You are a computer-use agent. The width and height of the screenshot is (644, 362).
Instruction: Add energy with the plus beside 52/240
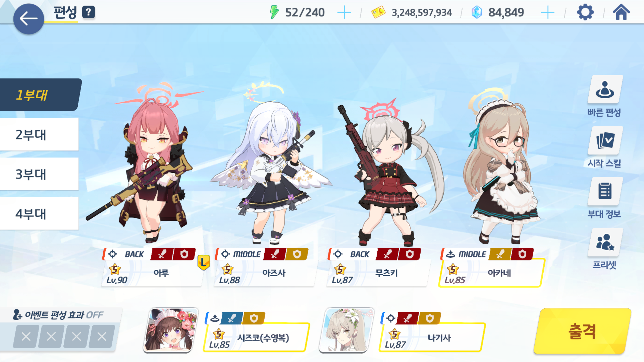pos(344,13)
